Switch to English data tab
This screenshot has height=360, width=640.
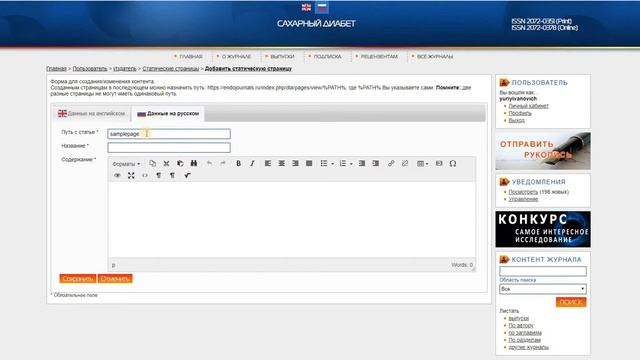(x=91, y=113)
